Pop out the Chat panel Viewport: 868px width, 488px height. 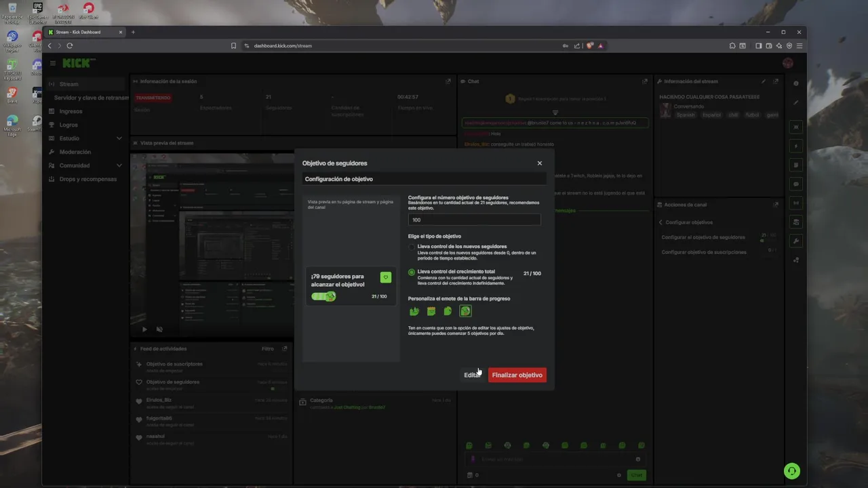click(645, 81)
